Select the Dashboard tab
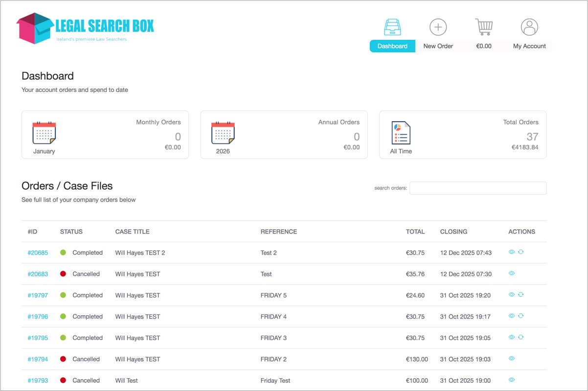Viewport: 588px width, 391px height. click(392, 46)
